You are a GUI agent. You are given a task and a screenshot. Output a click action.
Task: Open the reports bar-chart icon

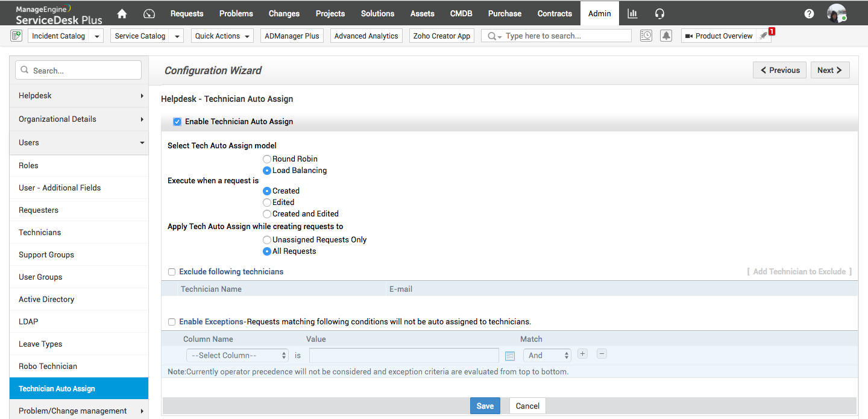[632, 13]
